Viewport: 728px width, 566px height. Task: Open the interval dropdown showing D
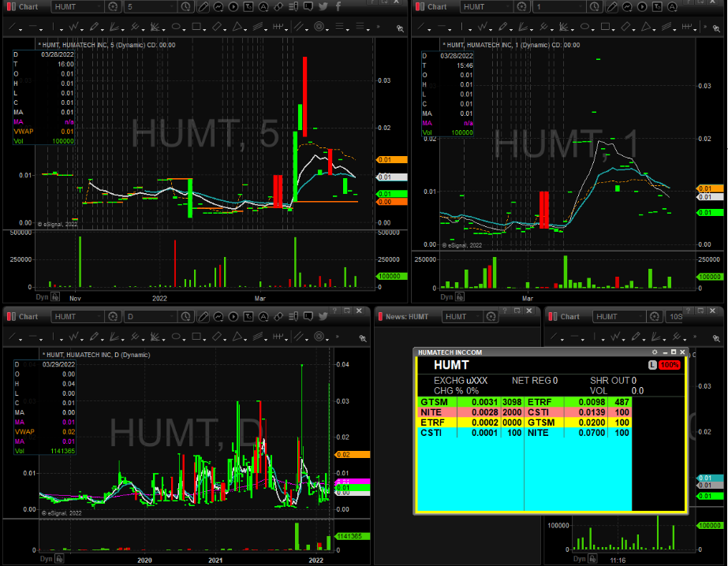(151, 316)
